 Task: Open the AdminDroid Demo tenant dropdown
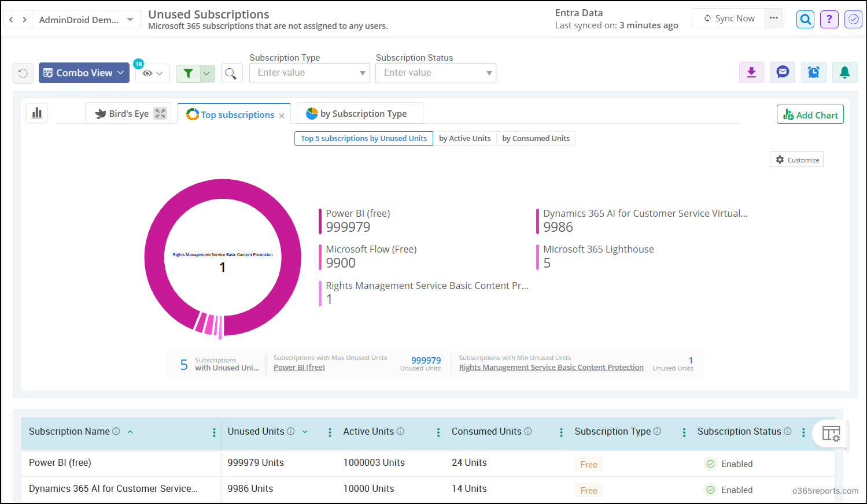pos(86,20)
